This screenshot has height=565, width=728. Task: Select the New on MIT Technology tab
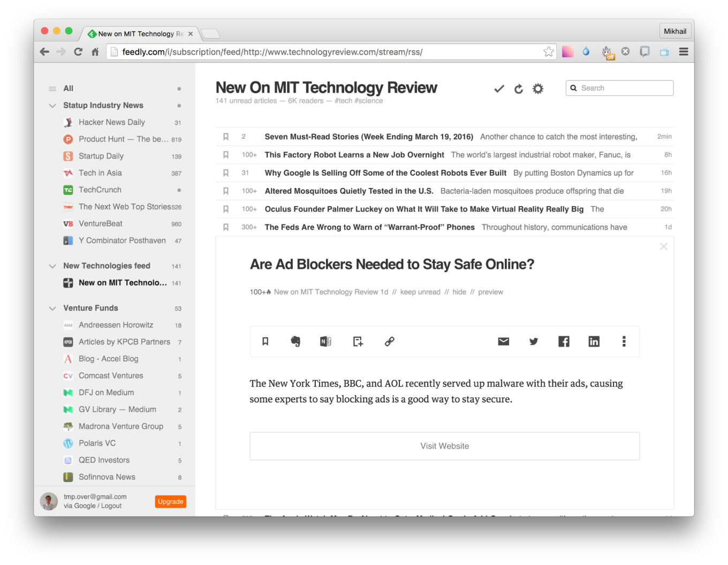coord(139,34)
